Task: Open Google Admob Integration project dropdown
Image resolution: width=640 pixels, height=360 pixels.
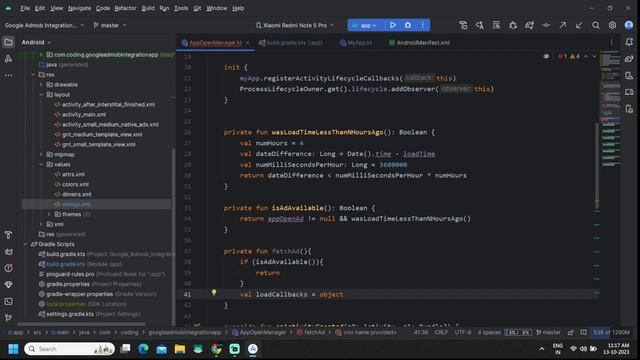Action: point(44,25)
